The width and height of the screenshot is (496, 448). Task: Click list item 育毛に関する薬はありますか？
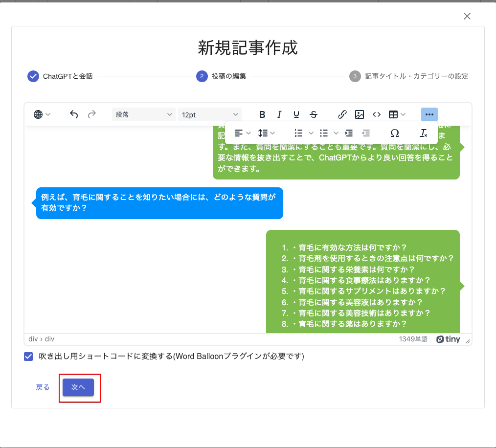coord(352,324)
